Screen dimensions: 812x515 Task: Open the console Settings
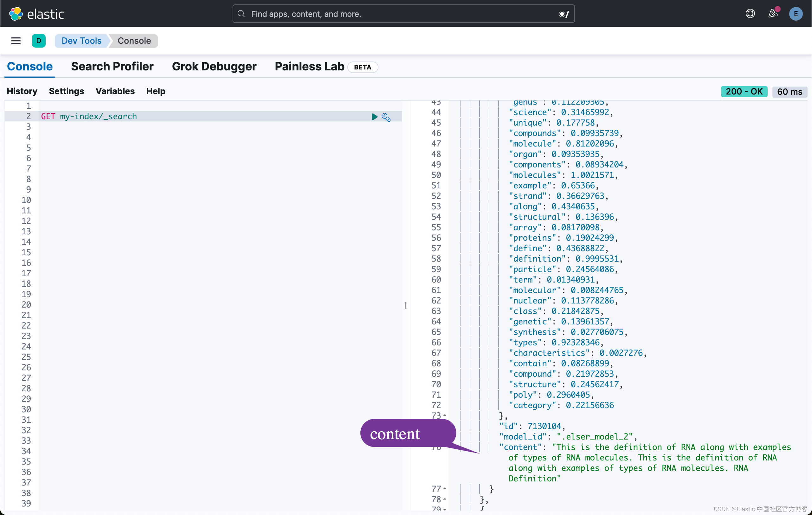tap(66, 91)
